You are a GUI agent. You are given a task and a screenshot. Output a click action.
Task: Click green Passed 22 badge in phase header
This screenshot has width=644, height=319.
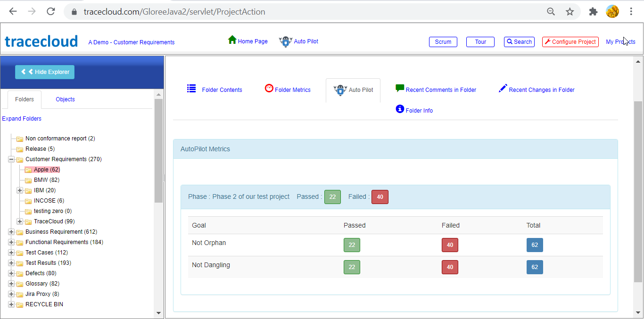click(332, 197)
